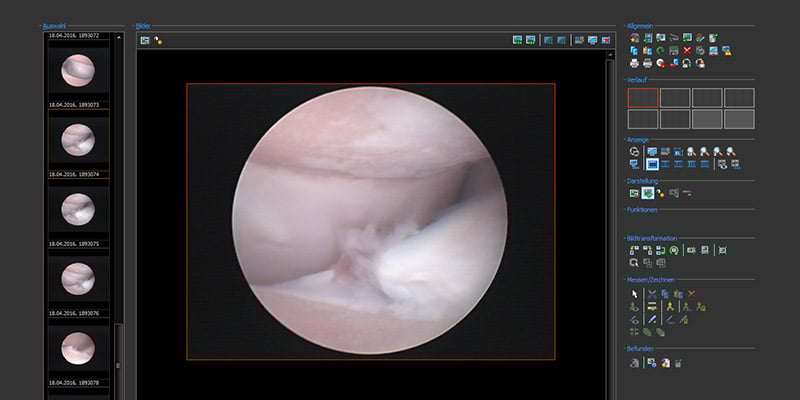This screenshot has width=800, height=400.
Task: Click the green circular rotate icon in Bildtransformation
Action: [674, 250]
